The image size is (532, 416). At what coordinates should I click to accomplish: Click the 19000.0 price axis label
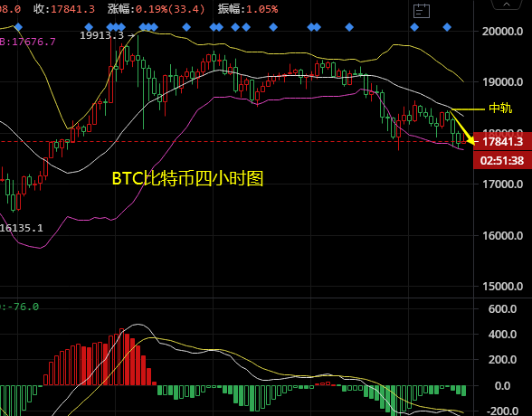(502, 82)
